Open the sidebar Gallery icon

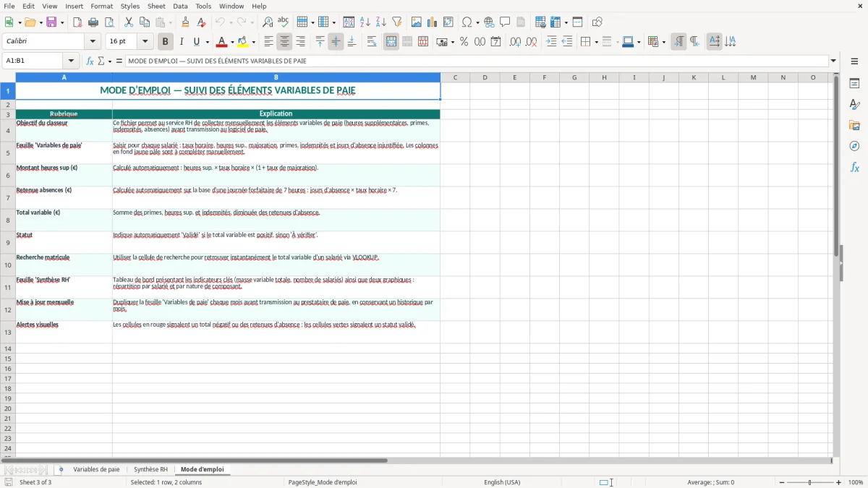(x=854, y=125)
